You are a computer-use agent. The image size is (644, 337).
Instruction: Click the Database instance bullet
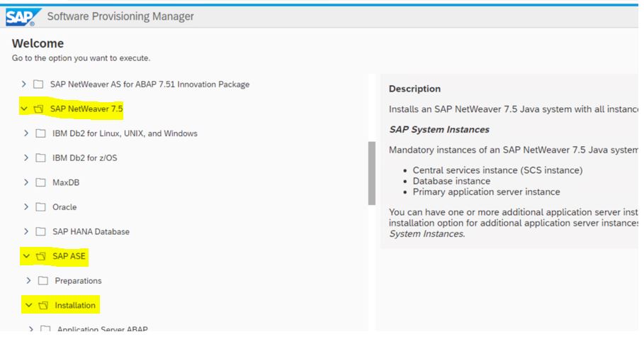click(x=451, y=181)
